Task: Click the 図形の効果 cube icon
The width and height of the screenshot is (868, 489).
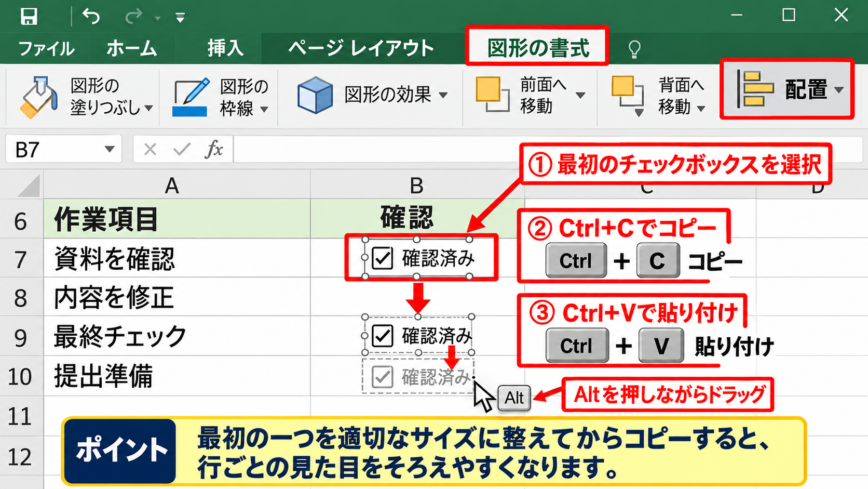Action: coord(315,95)
